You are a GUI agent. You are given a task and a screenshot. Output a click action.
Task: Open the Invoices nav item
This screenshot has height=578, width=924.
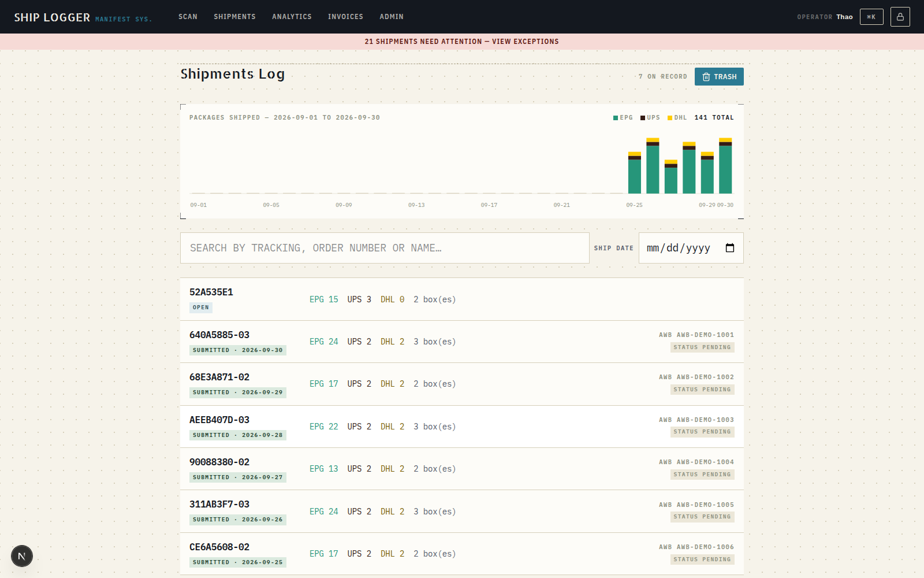[345, 17]
